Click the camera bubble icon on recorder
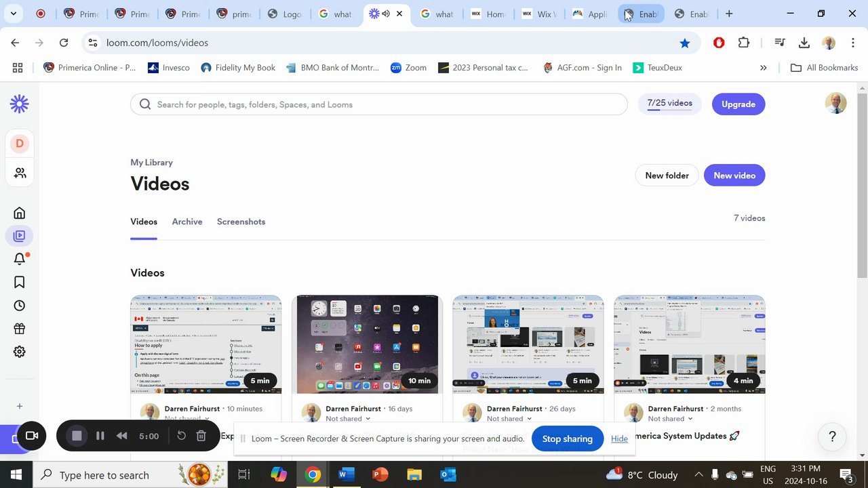Viewport: 868px width, 488px height. coord(32,436)
